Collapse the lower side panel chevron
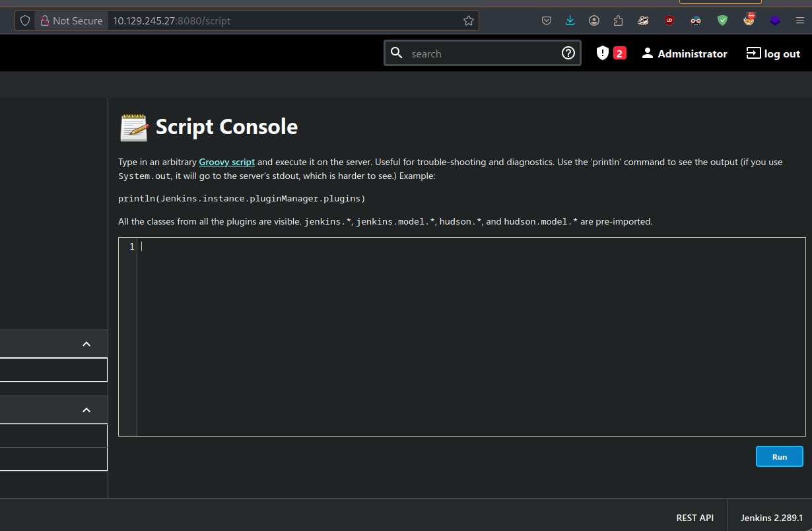The width and height of the screenshot is (812, 531). click(86, 410)
